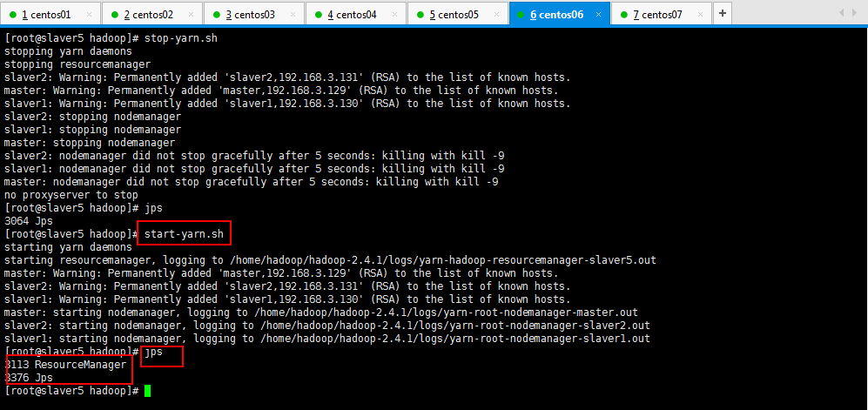This screenshot has width=868, height=410.
Task: Close the centos01 session tab
Action: pos(89,15)
